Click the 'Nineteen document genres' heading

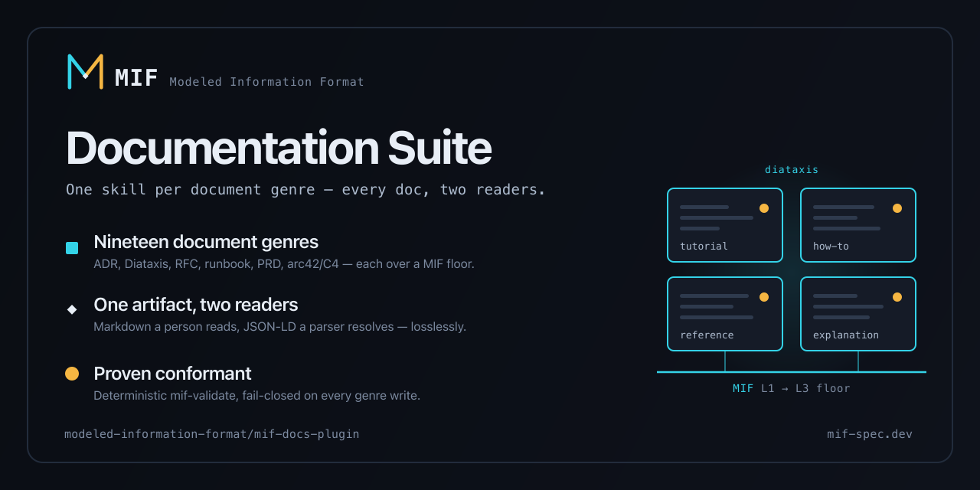click(x=206, y=242)
